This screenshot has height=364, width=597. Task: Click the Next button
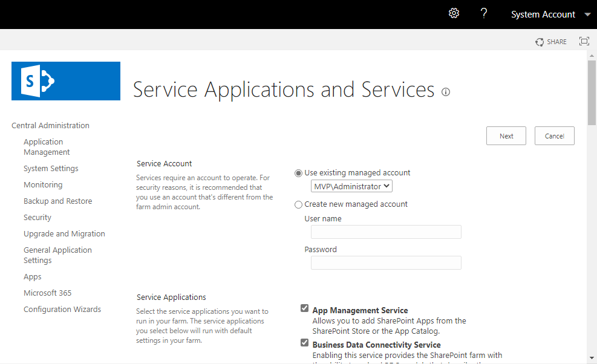(506, 135)
